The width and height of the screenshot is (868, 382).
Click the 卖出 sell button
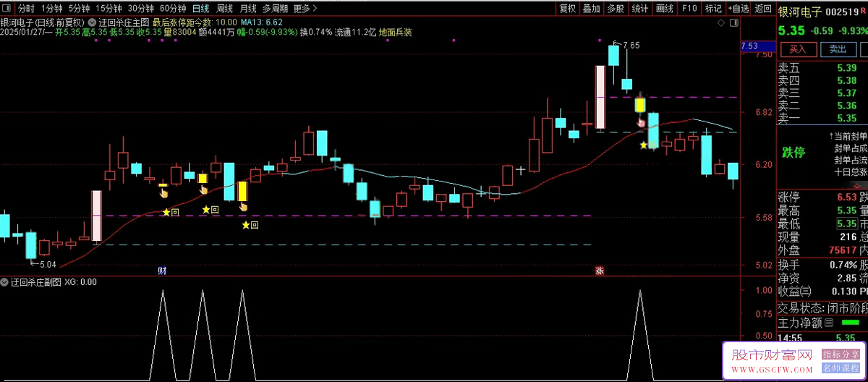point(838,49)
